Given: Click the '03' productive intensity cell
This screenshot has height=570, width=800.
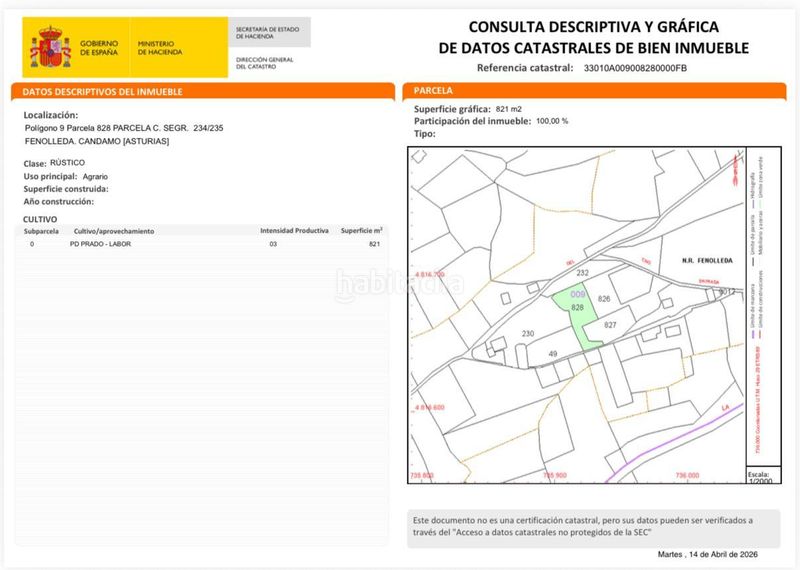Looking at the screenshot, I should (273, 244).
